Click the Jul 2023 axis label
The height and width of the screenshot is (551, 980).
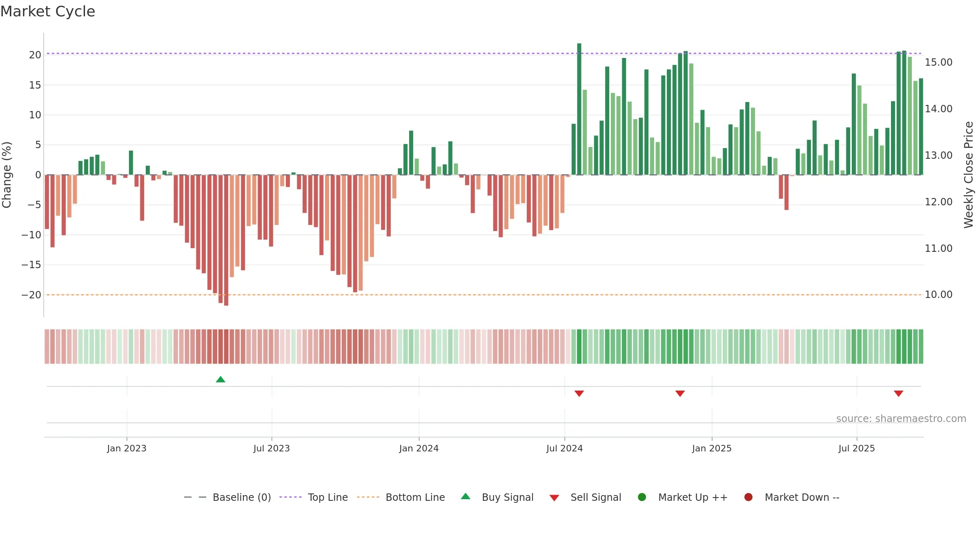(x=272, y=448)
